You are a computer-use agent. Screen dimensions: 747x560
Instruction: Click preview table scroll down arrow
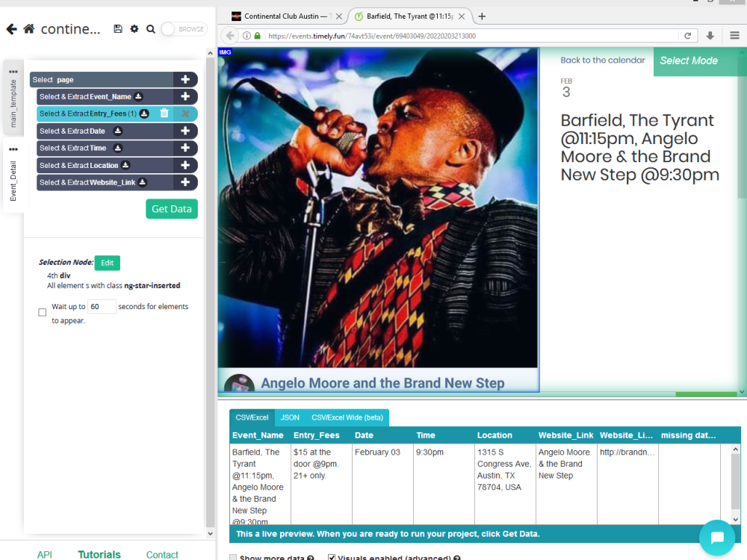pyautogui.click(x=736, y=520)
